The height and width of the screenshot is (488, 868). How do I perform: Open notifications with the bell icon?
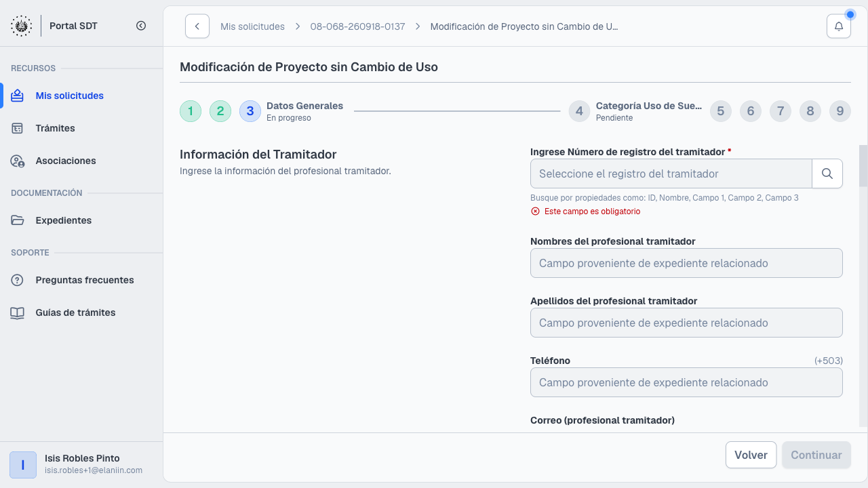[x=839, y=26]
